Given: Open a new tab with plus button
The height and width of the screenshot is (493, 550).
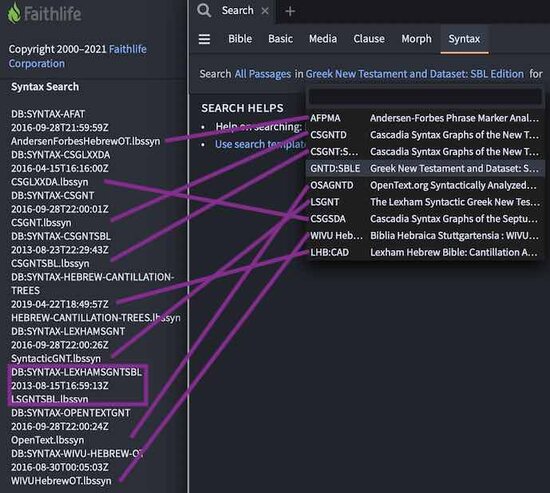Looking at the screenshot, I should [290, 11].
